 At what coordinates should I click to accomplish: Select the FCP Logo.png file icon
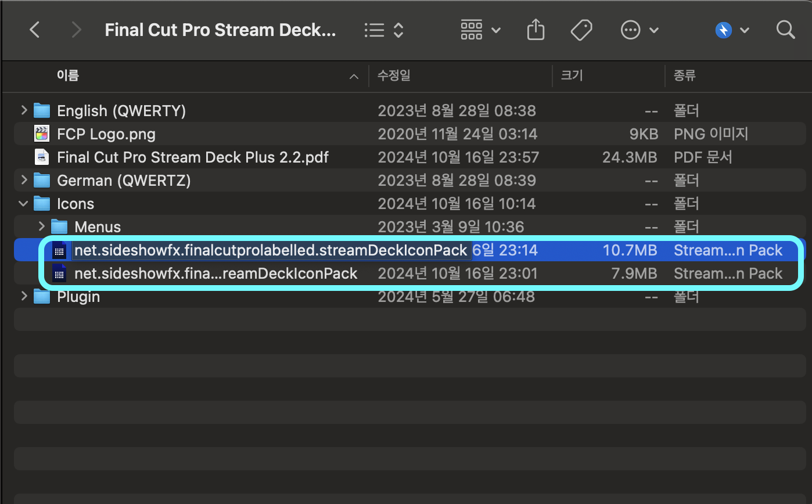tap(42, 134)
